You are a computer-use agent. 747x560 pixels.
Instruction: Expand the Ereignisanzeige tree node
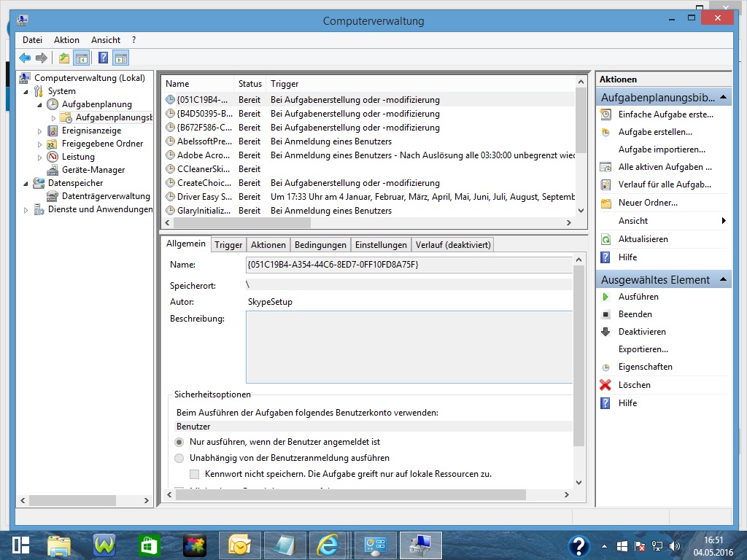pyautogui.click(x=40, y=131)
